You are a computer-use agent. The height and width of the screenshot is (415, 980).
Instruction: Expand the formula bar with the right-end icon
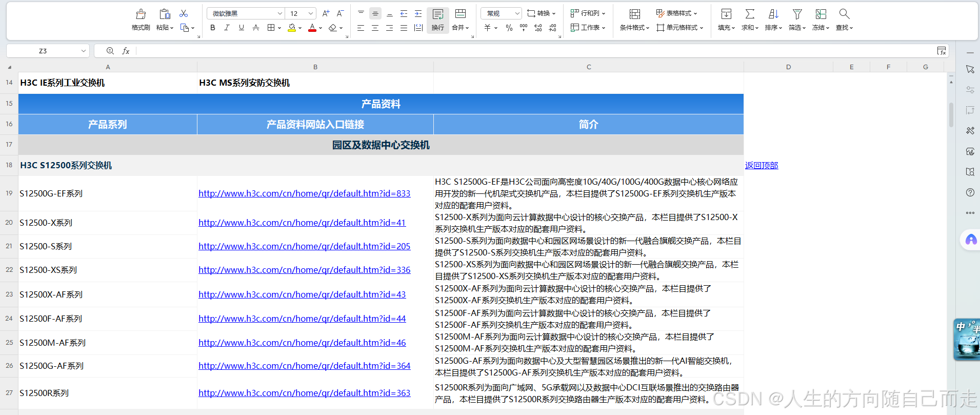(x=942, y=51)
